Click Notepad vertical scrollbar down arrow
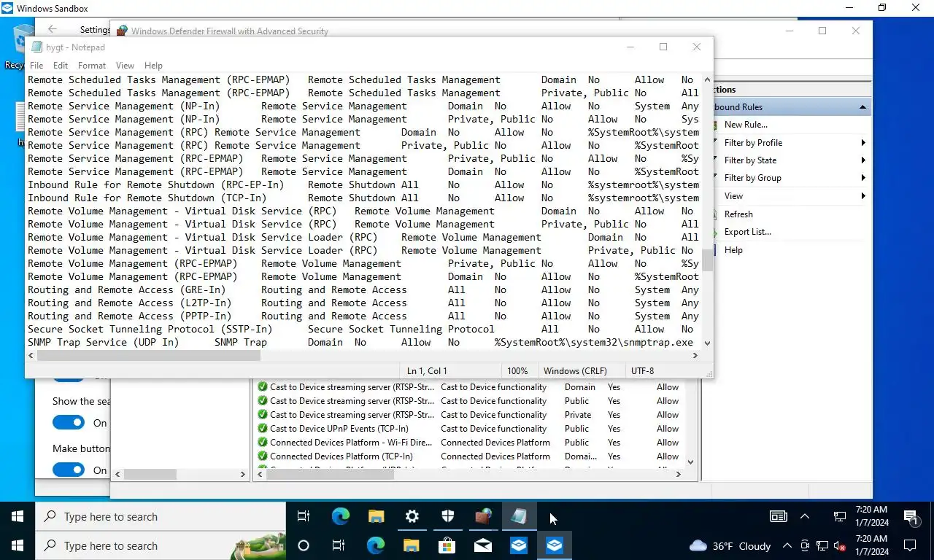Screen dimensions: 934x560 pyautogui.click(x=707, y=343)
